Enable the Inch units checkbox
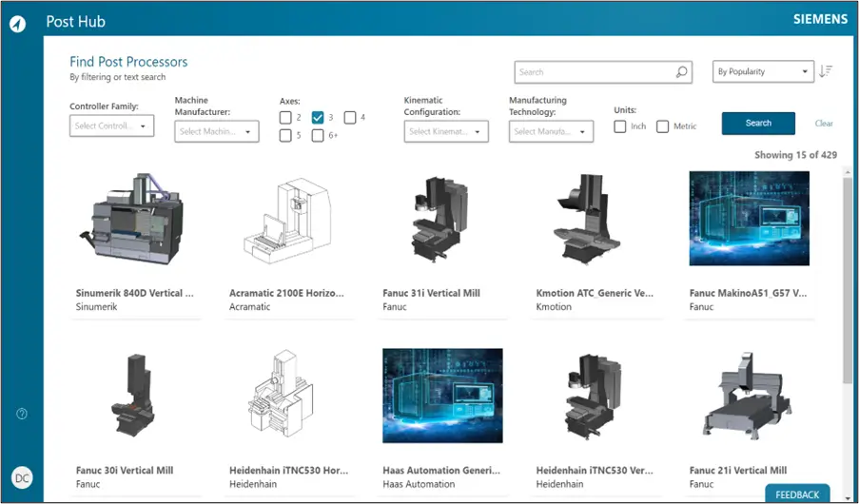Viewport: 859px width, 504px height. click(x=619, y=126)
